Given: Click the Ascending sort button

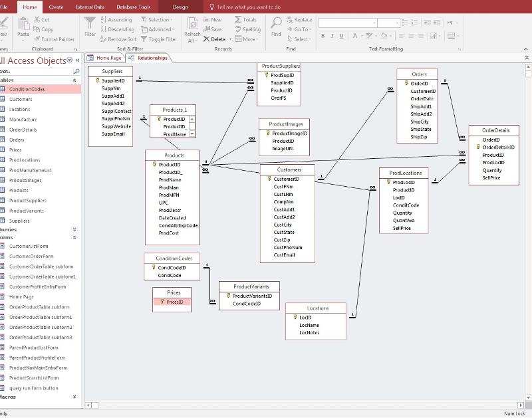Looking at the screenshot, I should [x=116, y=20].
